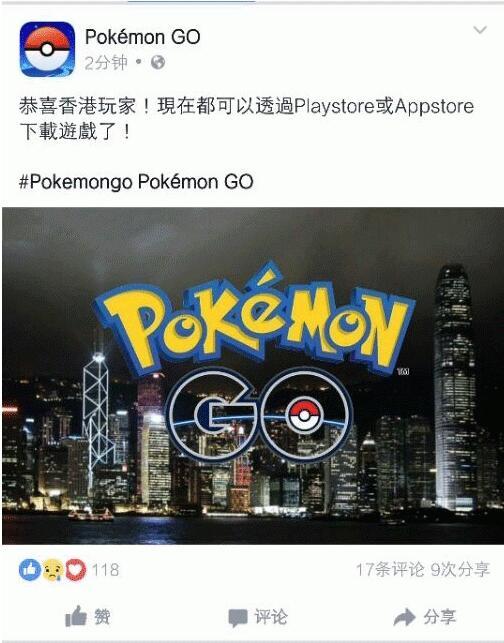
Task: Click the Sad reaction emoji icon
Action: tap(52, 570)
